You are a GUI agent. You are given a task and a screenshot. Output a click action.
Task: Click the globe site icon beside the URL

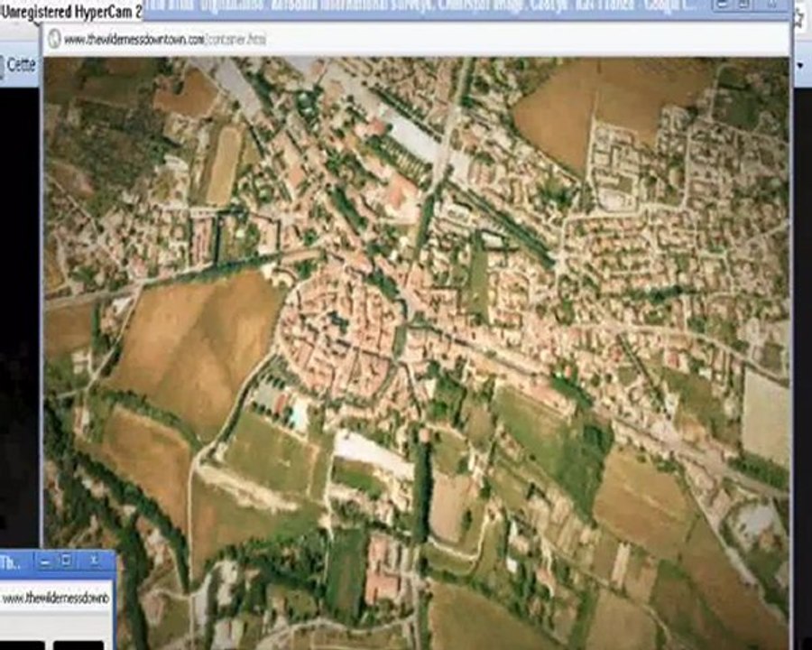(x=54, y=39)
